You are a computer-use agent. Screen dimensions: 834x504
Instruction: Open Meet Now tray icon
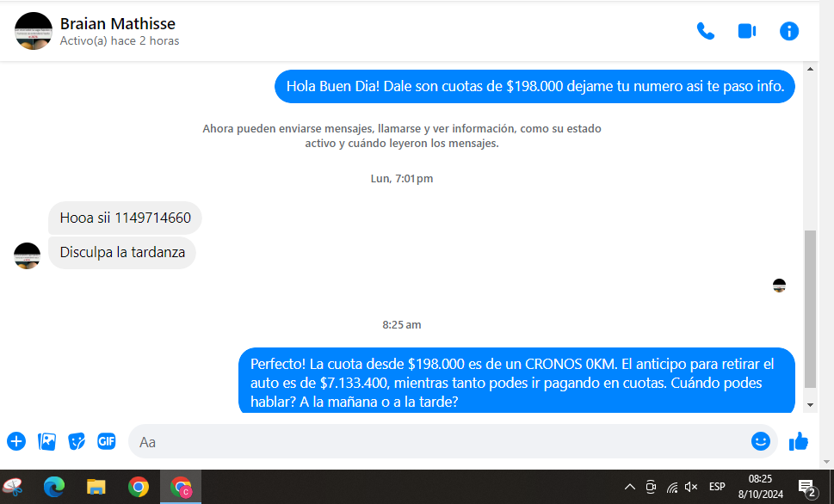[651, 487]
